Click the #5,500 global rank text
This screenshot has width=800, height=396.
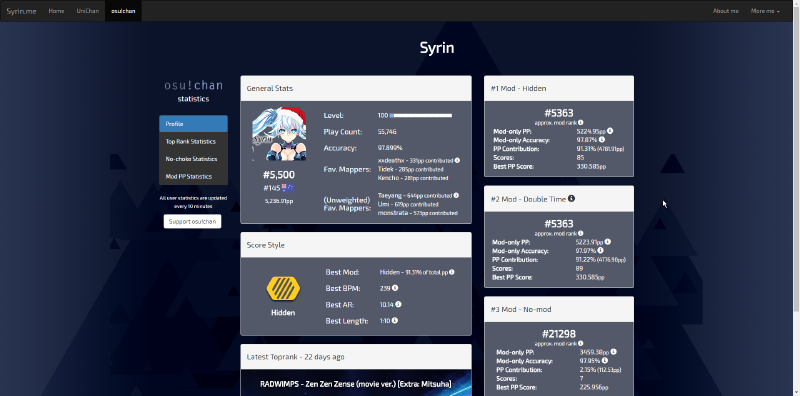279,175
